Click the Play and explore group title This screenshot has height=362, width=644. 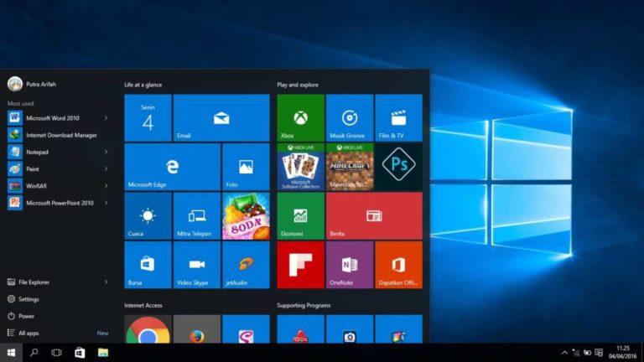coord(298,85)
